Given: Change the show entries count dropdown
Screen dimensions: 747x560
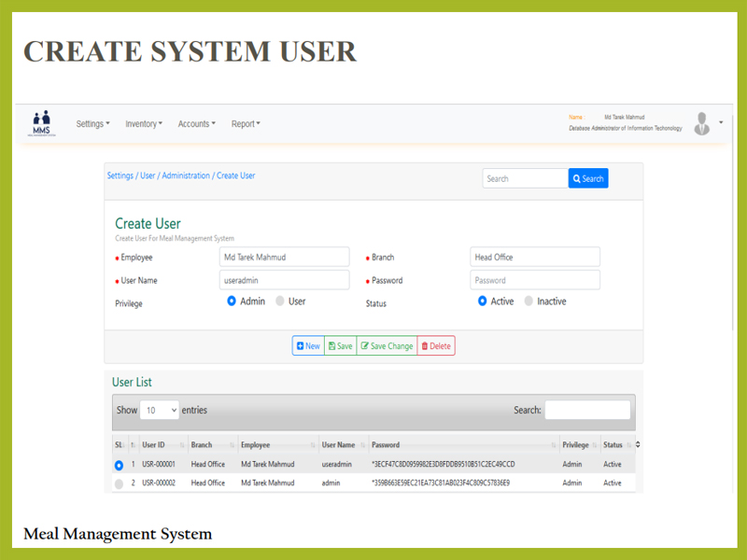Looking at the screenshot, I should pyautogui.click(x=160, y=410).
